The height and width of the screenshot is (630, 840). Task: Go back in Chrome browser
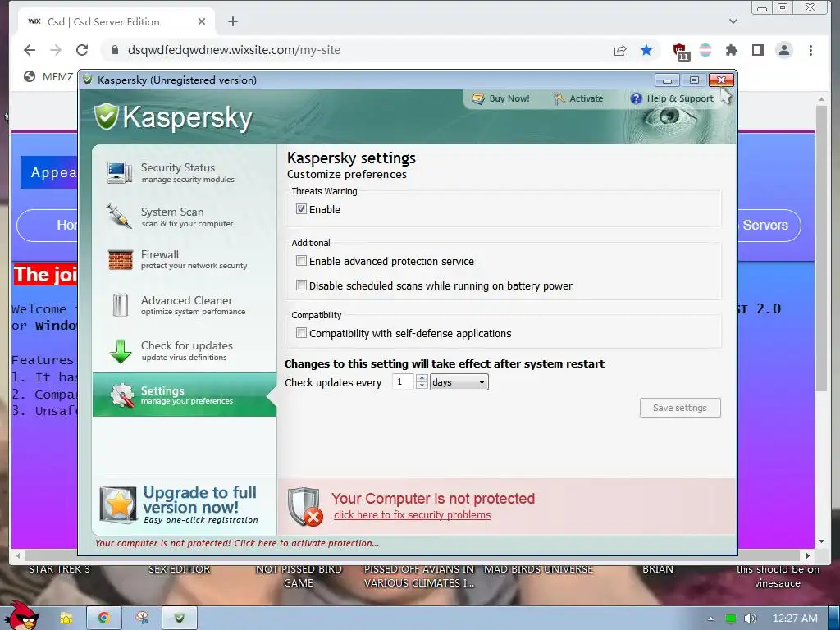[x=30, y=50]
